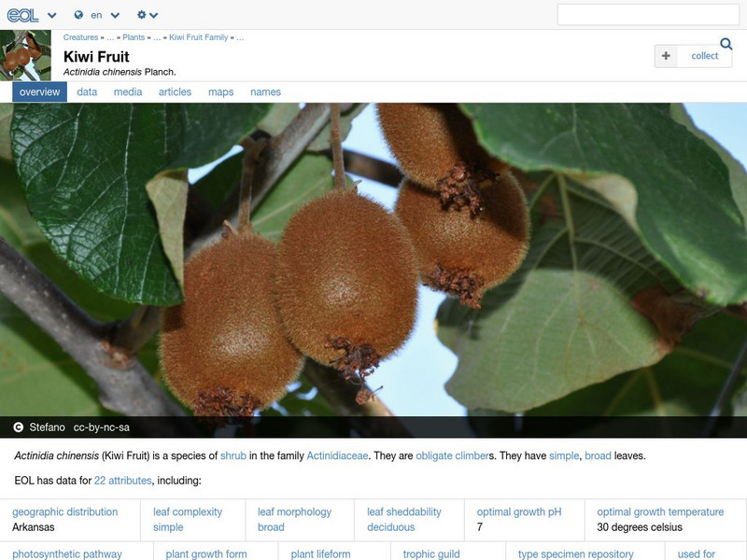747x560 pixels.
Task: Click the Actinidiaceae family link
Action: (337, 456)
